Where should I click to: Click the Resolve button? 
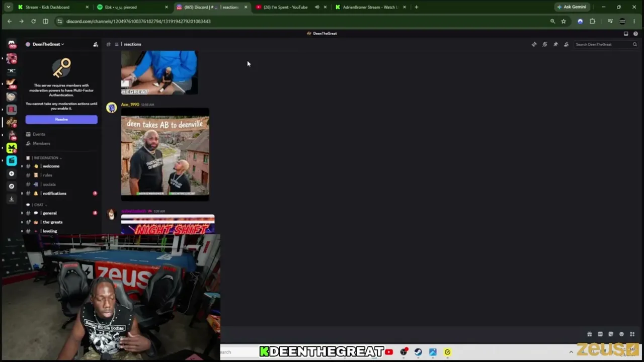[61, 119]
